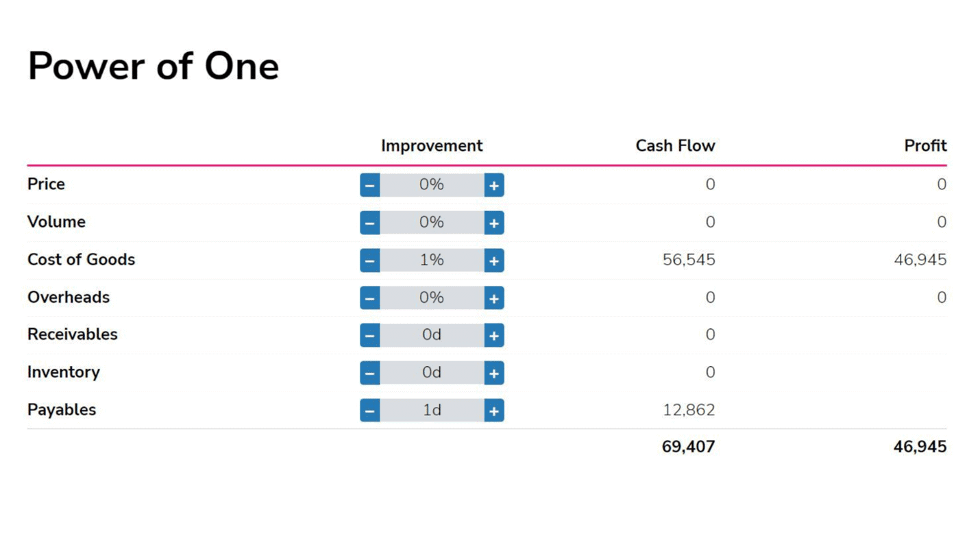Viewport: 980px width, 551px height.
Task: Click the Cash Flow column header
Action: click(x=675, y=146)
